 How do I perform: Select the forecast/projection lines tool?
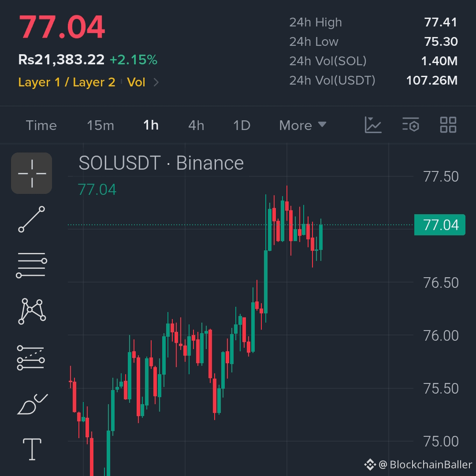(x=31, y=357)
